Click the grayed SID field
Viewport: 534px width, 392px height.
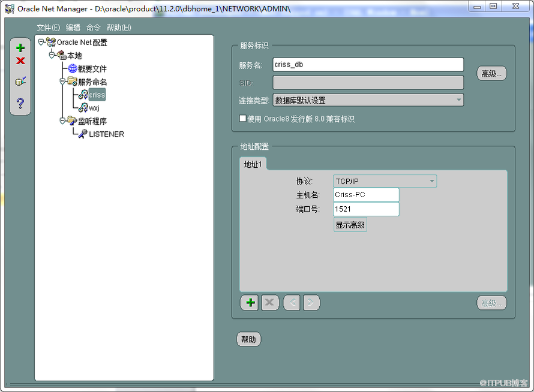click(x=368, y=82)
